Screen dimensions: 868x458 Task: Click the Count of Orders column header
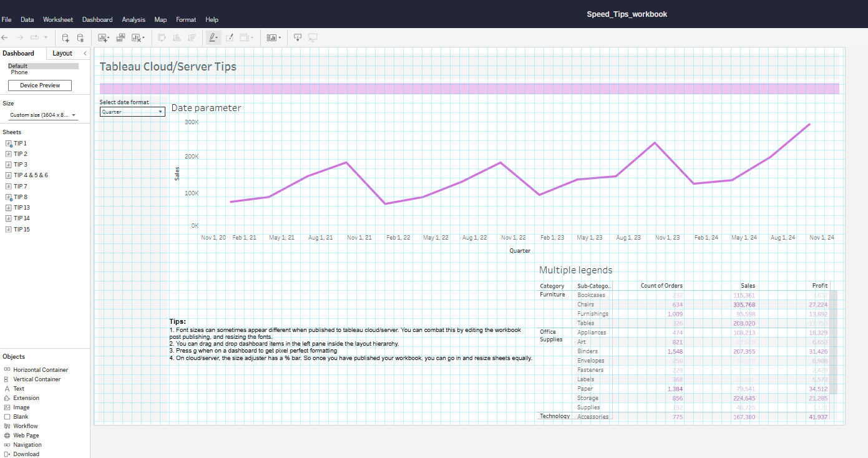[x=661, y=286]
